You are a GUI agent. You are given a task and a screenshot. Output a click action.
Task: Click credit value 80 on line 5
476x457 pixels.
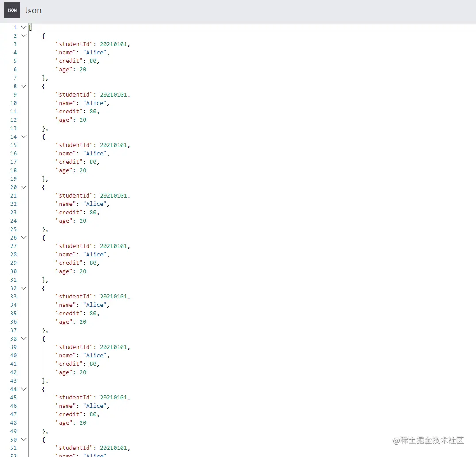coord(93,61)
